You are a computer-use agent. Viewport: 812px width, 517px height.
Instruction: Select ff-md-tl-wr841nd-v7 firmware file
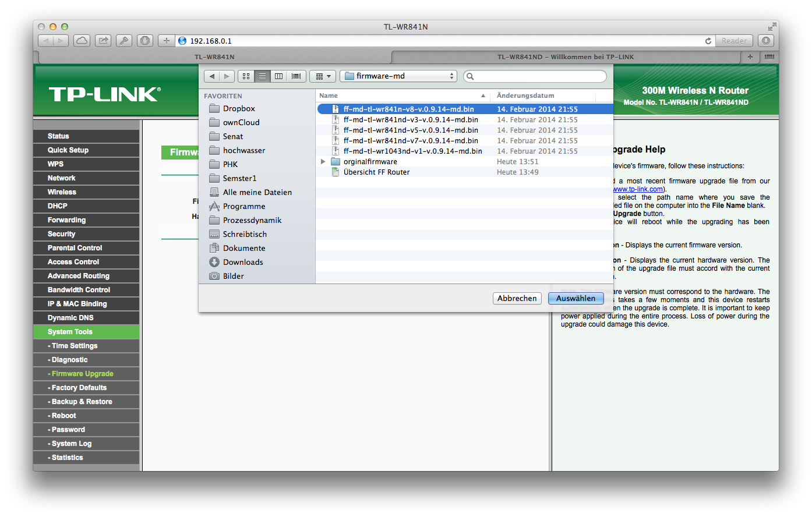click(x=465, y=140)
